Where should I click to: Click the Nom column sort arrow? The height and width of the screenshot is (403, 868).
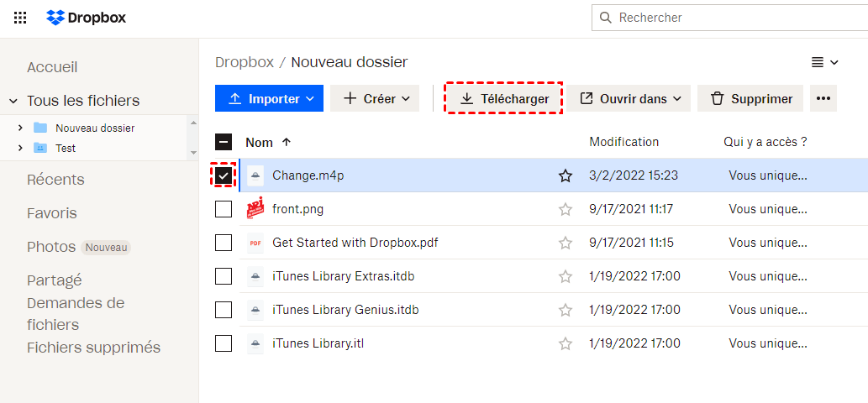pos(287,142)
